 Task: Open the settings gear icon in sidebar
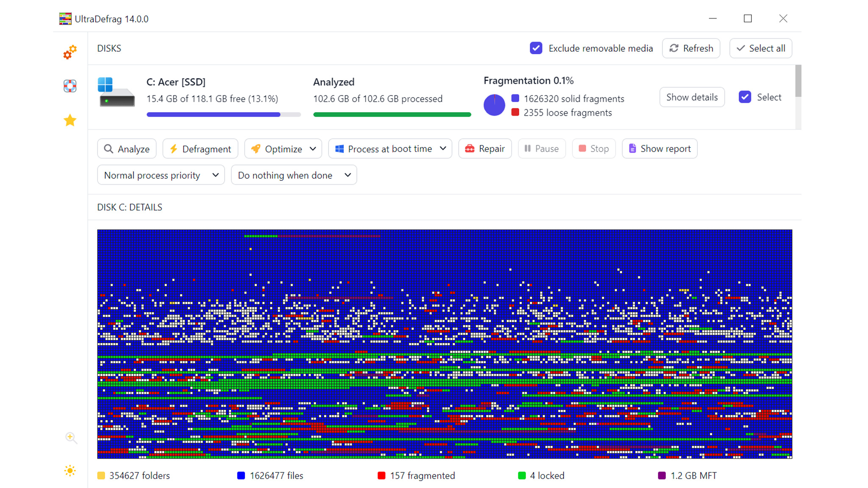70,53
